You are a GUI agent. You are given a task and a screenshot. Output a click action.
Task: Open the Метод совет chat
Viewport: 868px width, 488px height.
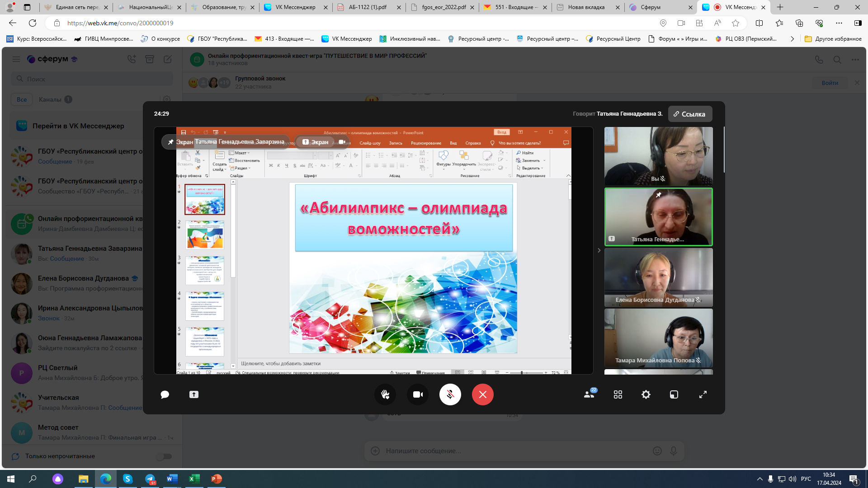pyautogui.click(x=92, y=432)
